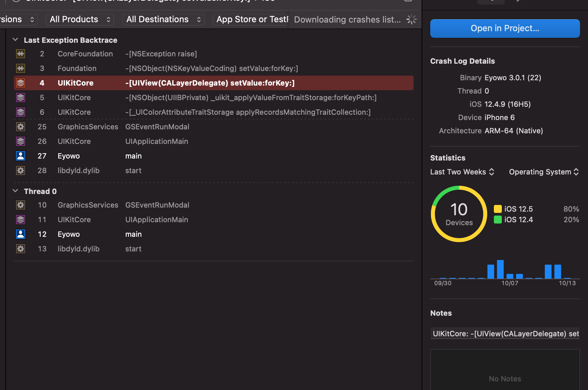Click the Open in Project button
588x390 pixels.
pyautogui.click(x=505, y=29)
